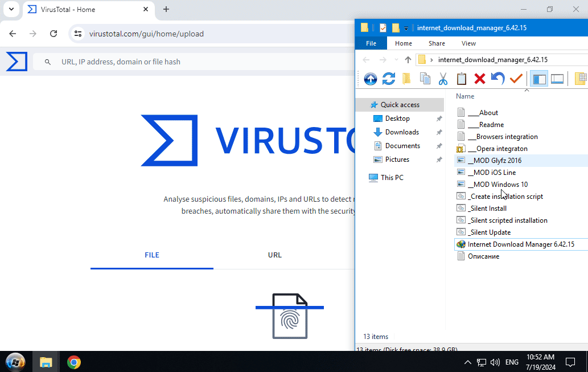
Task: Click the pin icon beside Downloads
Action: [439, 132]
